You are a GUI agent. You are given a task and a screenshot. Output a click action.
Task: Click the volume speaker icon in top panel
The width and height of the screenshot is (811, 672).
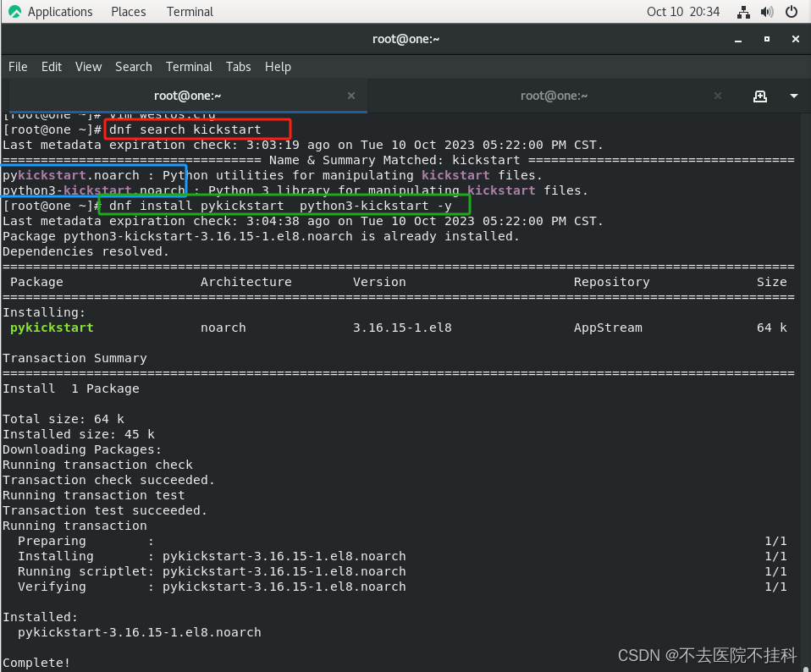767,12
